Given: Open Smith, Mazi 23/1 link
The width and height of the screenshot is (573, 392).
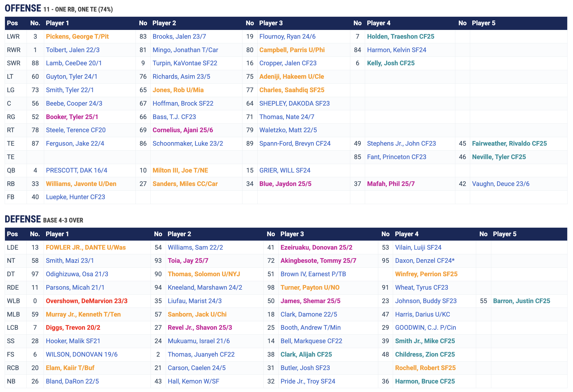Looking at the screenshot, I should point(70,261).
